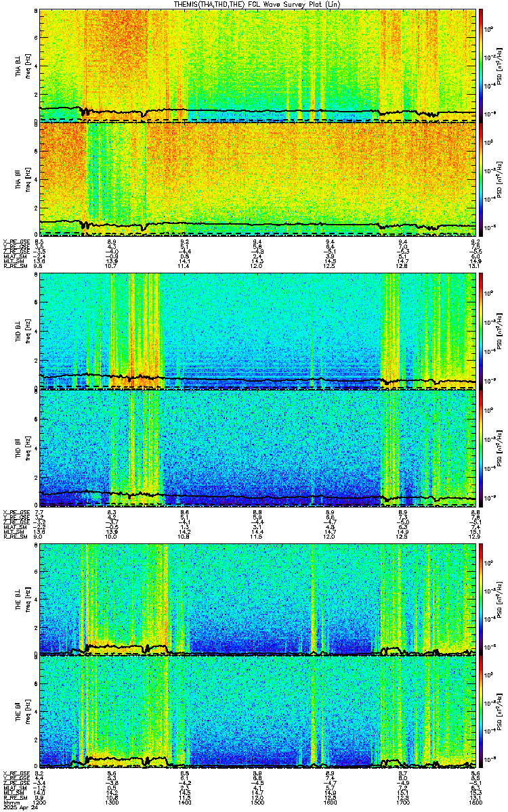Click the 1200 time tick on hhmm axis
The width and height of the screenshot is (508, 812).
pyautogui.click(x=40, y=803)
